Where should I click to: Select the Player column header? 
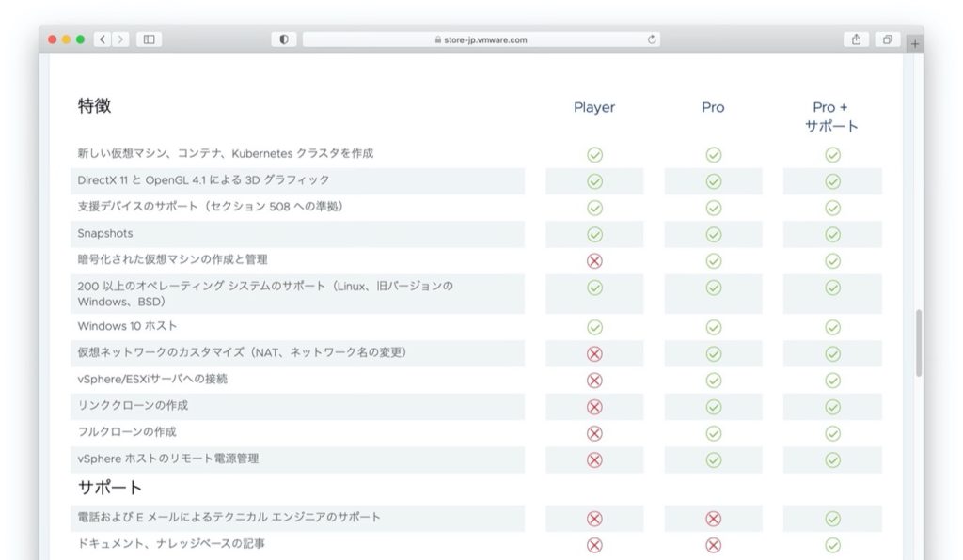594,108
